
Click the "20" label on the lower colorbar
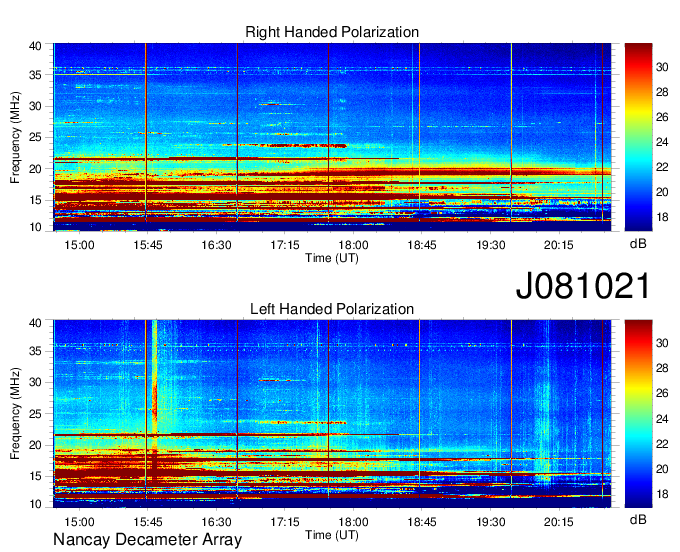(x=662, y=469)
